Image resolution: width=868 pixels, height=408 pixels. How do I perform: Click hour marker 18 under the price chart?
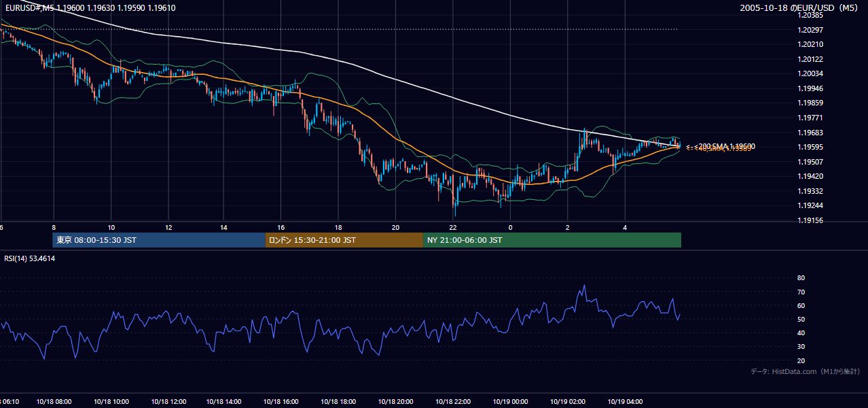tap(338, 228)
